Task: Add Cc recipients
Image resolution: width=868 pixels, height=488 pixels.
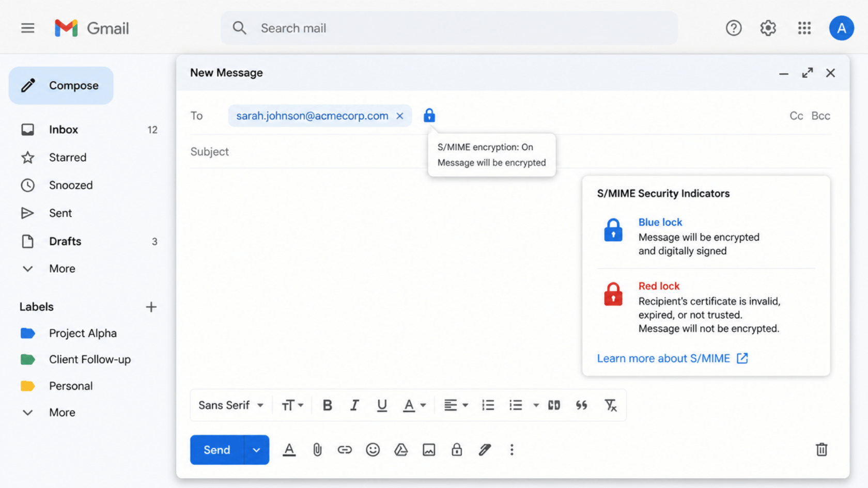Action: pyautogui.click(x=796, y=116)
